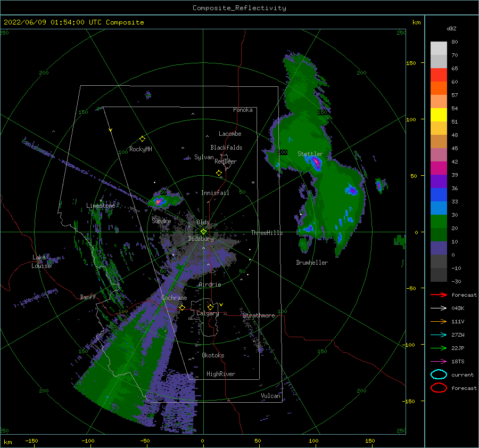The width and height of the screenshot is (479, 448).
Task: Click the orange 111V arrow icon
Action: [439, 321]
